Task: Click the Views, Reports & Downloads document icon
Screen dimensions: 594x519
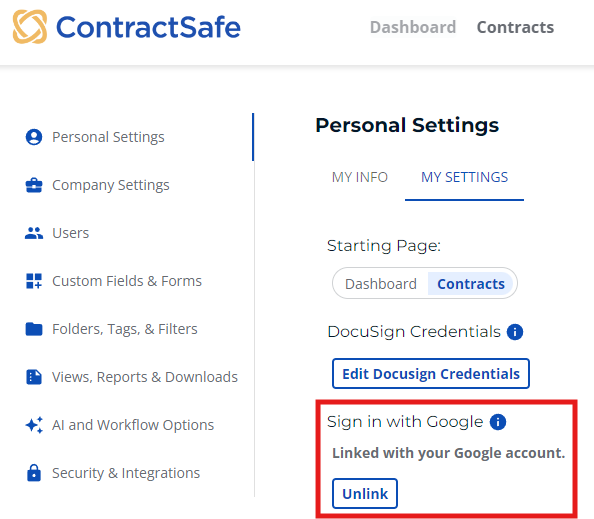Action: pyautogui.click(x=34, y=377)
